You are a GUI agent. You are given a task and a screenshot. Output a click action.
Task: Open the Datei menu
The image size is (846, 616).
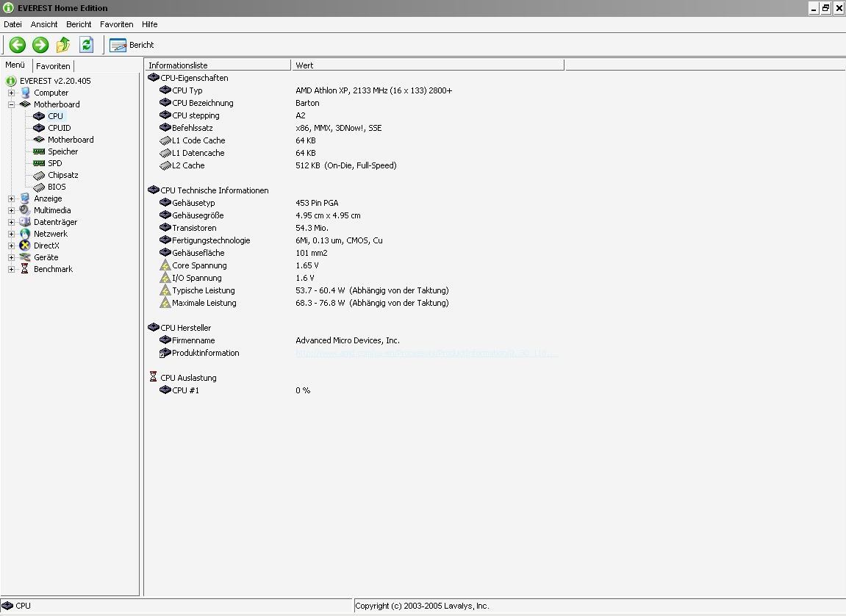tap(13, 24)
